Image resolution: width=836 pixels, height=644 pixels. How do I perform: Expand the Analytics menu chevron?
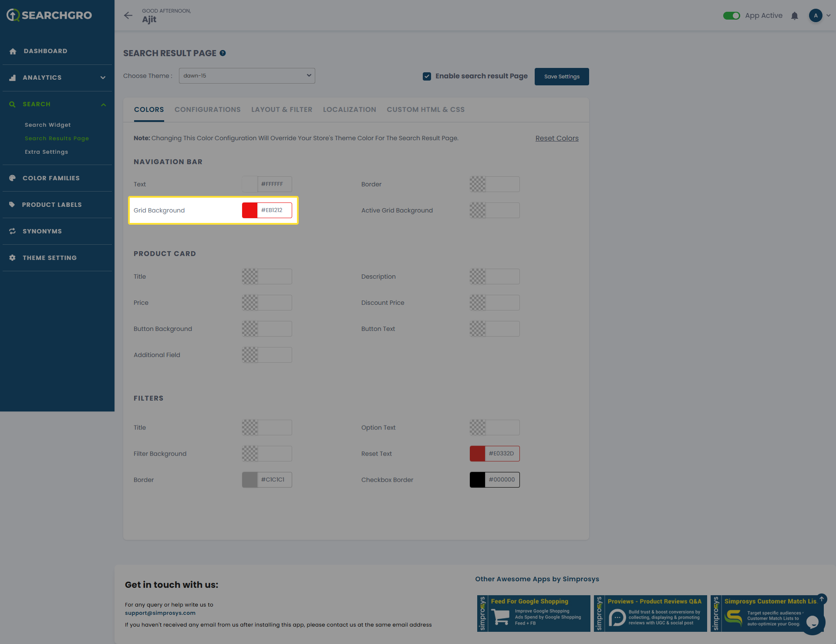click(x=103, y=78)
